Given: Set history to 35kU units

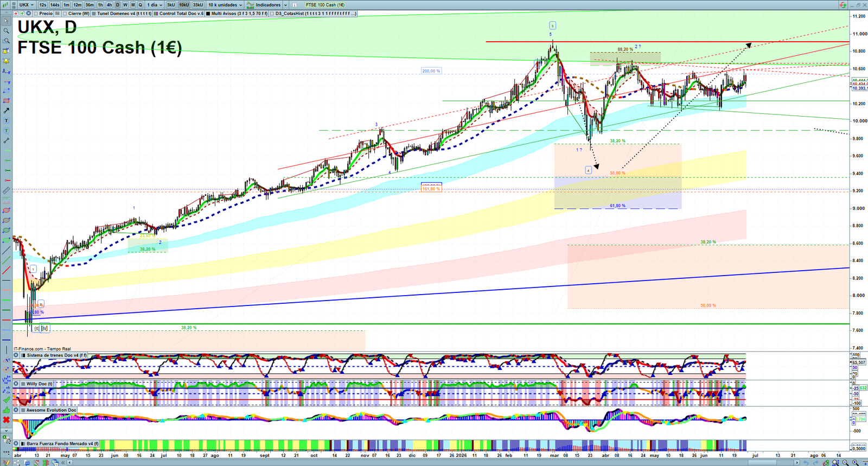Looking at the screenshot, I should tap(198, 5).
